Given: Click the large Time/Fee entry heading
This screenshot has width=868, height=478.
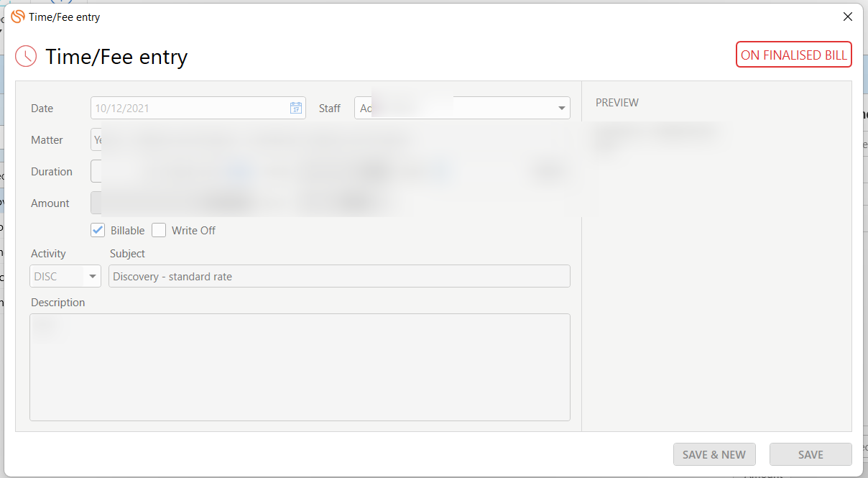Looking at the screenshot, I should click(116, 57).
